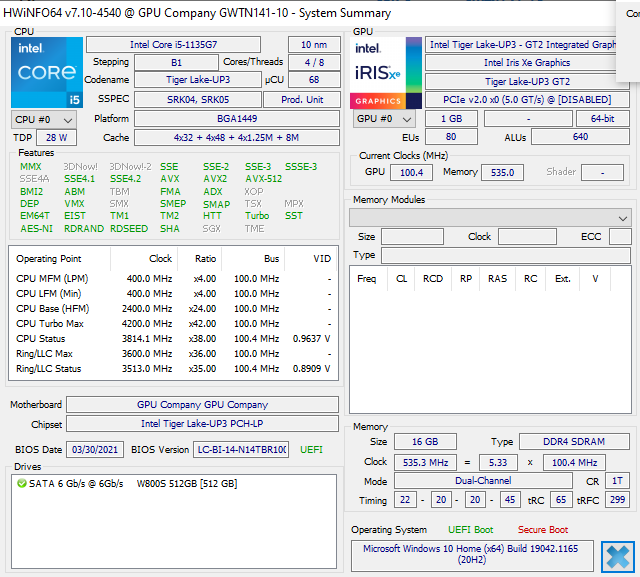The width and height of the screenshot is (640, 577).
Task: Click the GPU memory 1 GB field
Action: [x=451, y=119]
